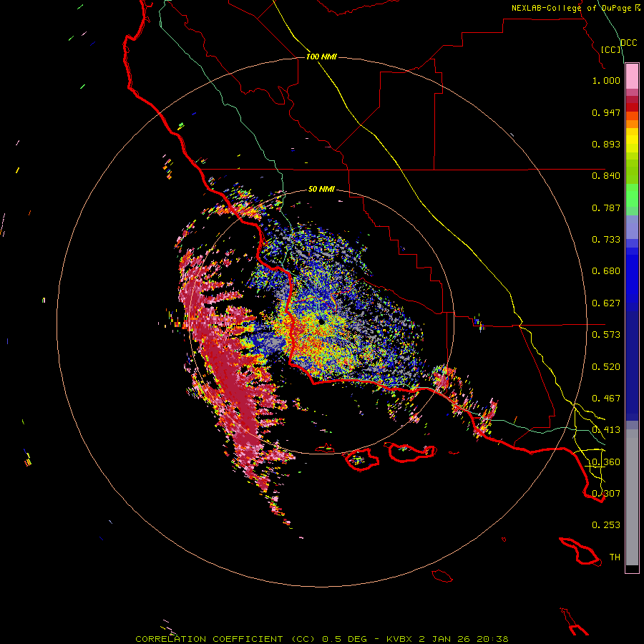Select the 0.893 scale value
Screen dimensions: 644x644
606,144
